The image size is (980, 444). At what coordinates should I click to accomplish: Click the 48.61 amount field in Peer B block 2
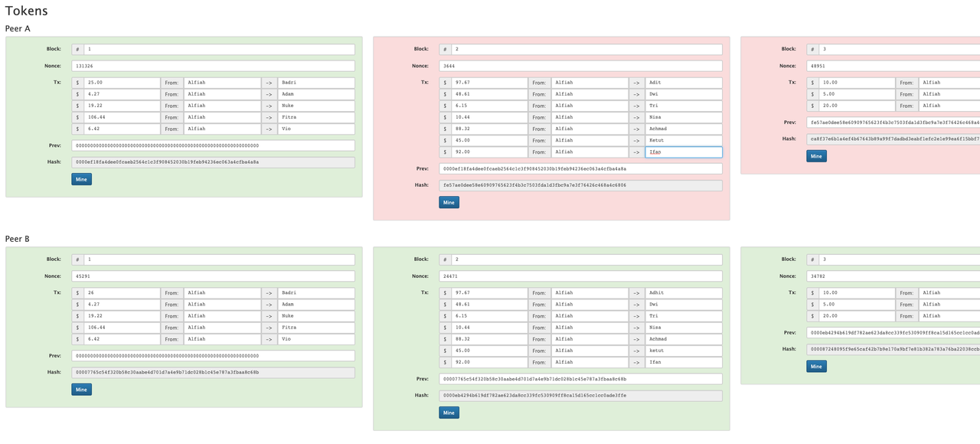pyautogui.click(x=489, y=305)
